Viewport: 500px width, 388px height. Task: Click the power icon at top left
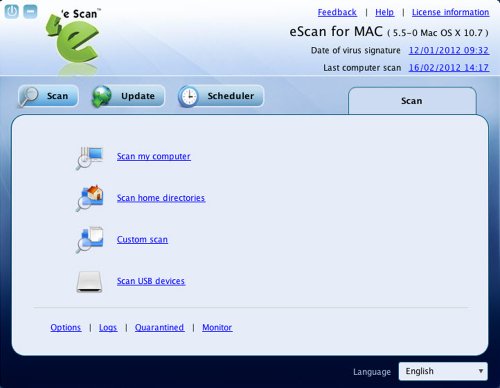12,11
